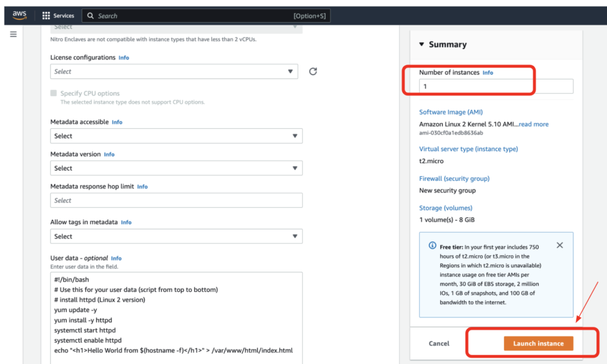607x364 pixels.
Task: Click the Launch instance button
Action: pyautogui.click(x=538, y=343)
